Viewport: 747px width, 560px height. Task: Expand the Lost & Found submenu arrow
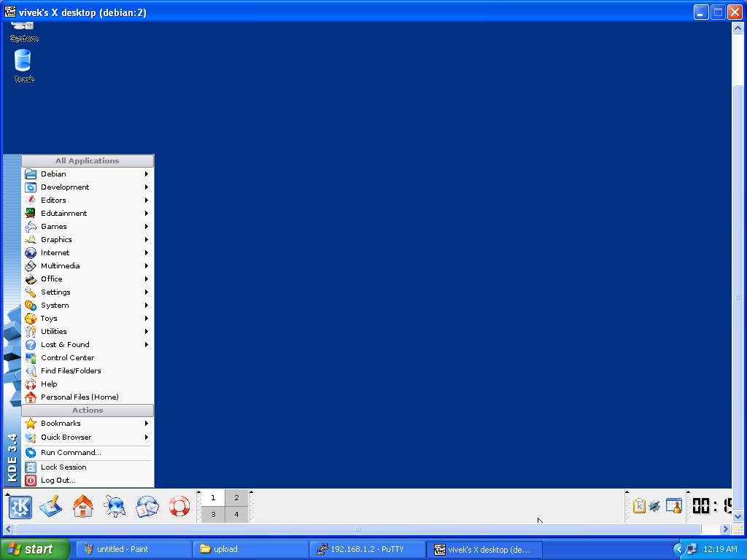click(x=147, y=345)
